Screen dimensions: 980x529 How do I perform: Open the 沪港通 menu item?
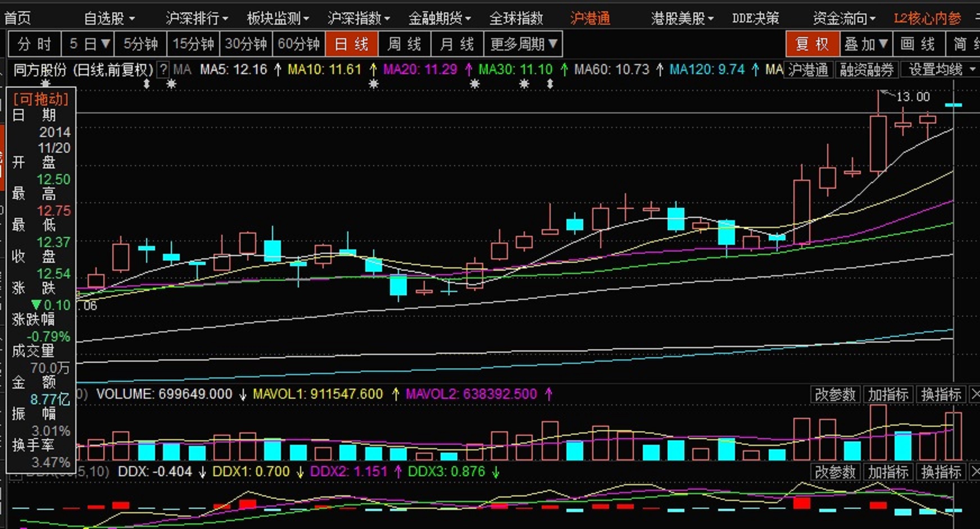[x=590, y=19]
